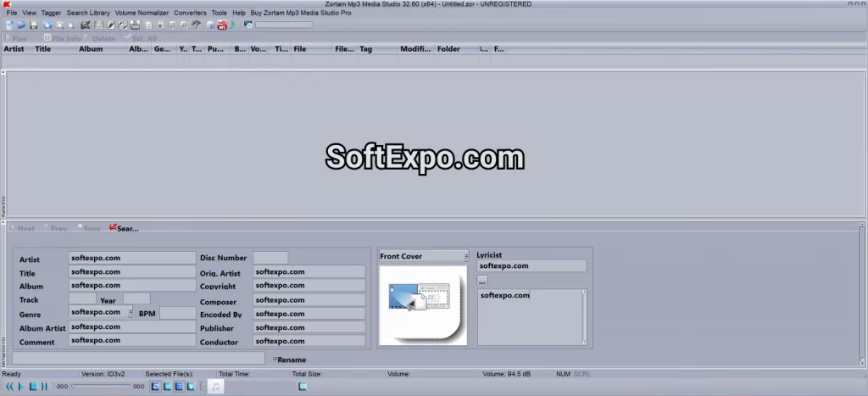Click the Prev. button in tag editor
The width and height of the screenshot is (868, 396).
pyautogui.click(x=56, y=228)
